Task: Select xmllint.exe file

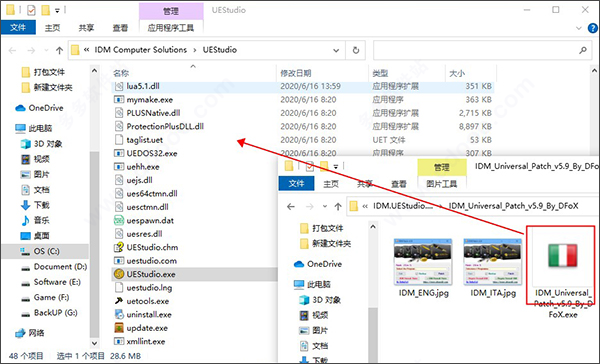Action: 146,341
